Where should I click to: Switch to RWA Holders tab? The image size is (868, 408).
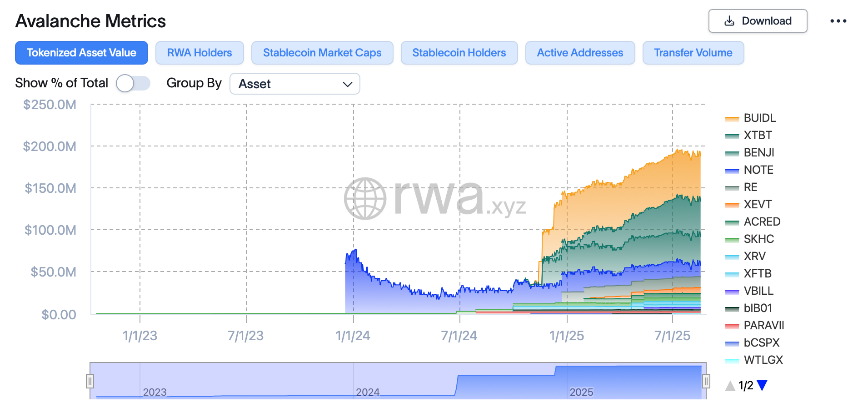[x=200, y=53]
